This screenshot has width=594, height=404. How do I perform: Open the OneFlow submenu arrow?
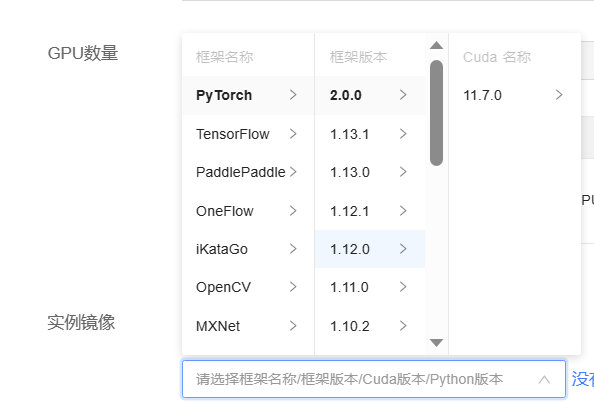293,211
